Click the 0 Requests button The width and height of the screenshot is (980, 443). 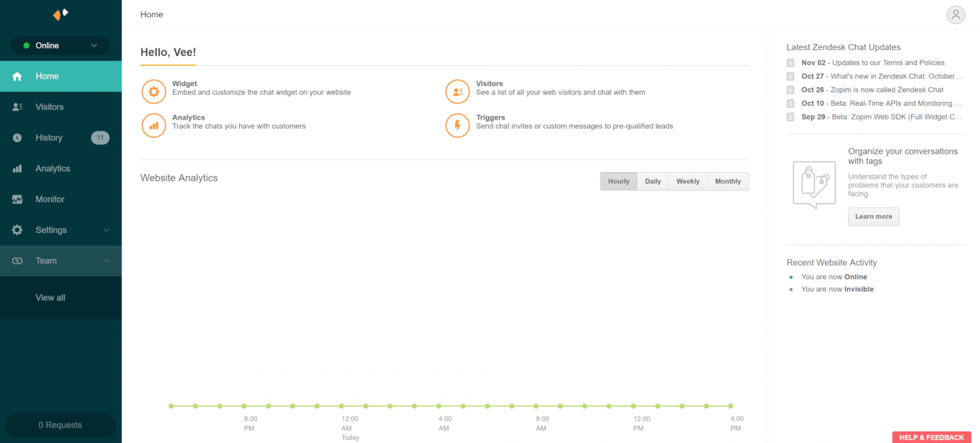[x=60, y=425]
